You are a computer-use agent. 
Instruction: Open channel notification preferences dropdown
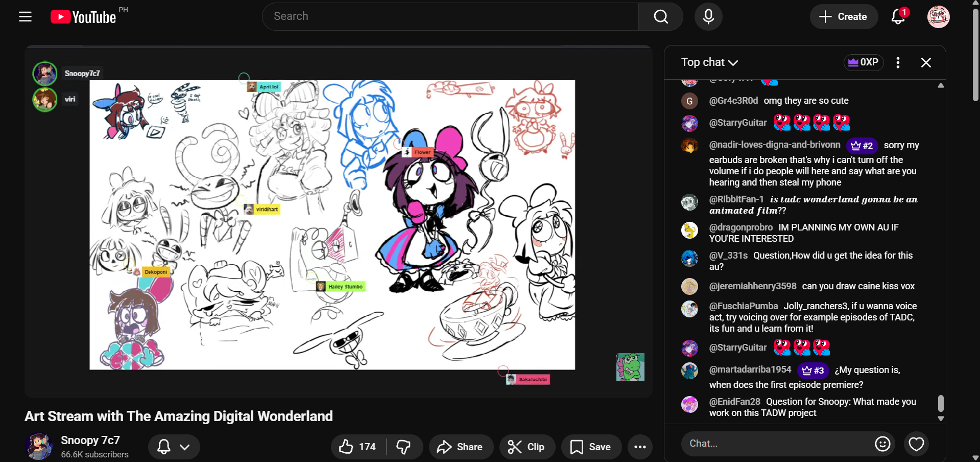tap(174, 447)
